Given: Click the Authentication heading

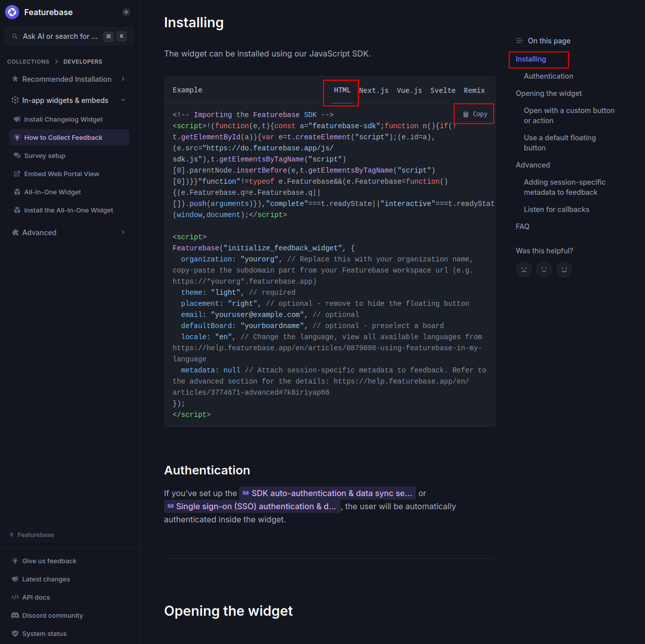Looking at the screenshot, I should (x=207, y=470).
